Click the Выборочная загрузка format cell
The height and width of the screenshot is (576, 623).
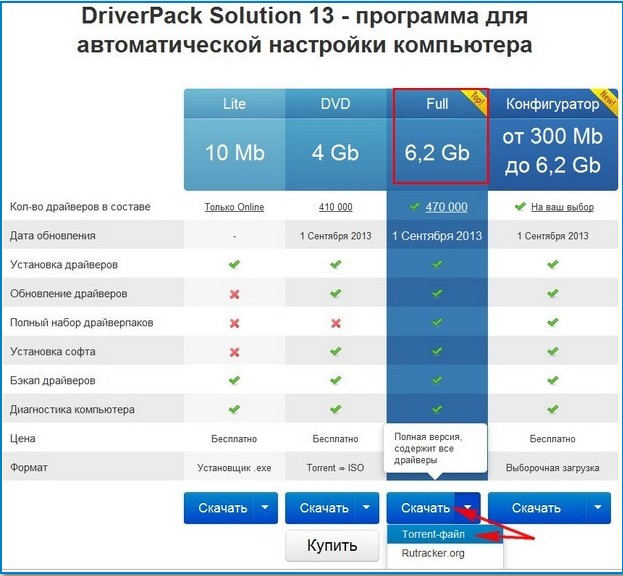(552, 468)
